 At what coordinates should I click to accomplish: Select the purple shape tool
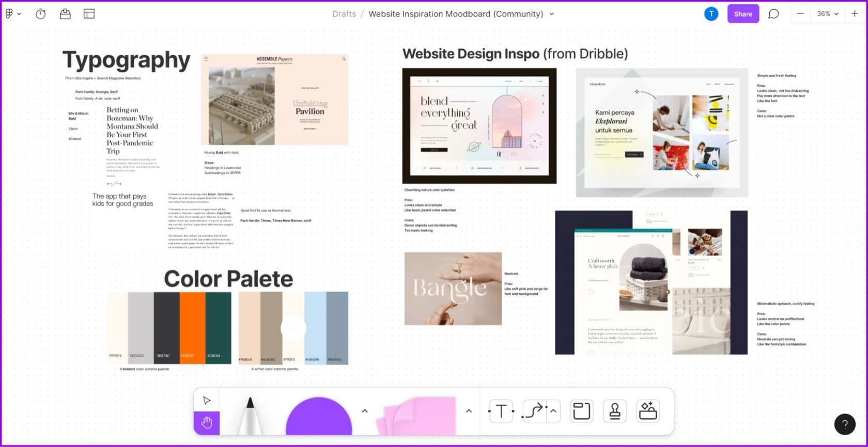pos(319,417)
